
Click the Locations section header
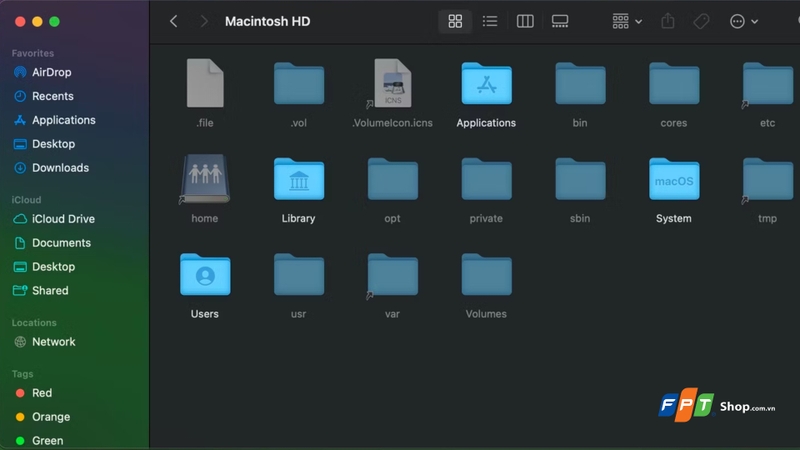(x=34, y=323)
